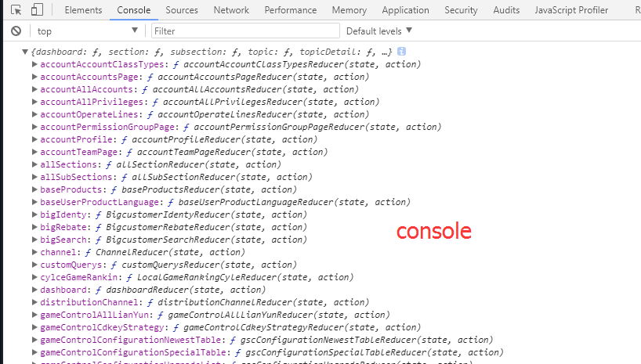Activate the inspect element picker icon

point(16,10)
